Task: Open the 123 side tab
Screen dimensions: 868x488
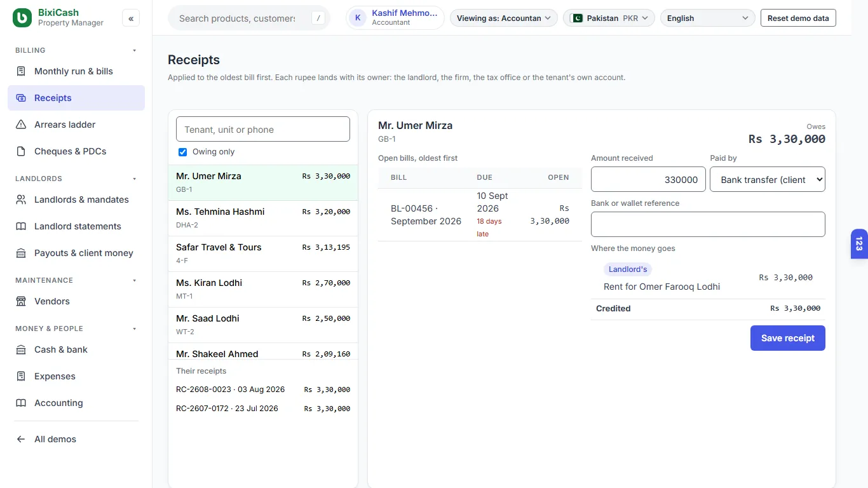Action: 859,244
